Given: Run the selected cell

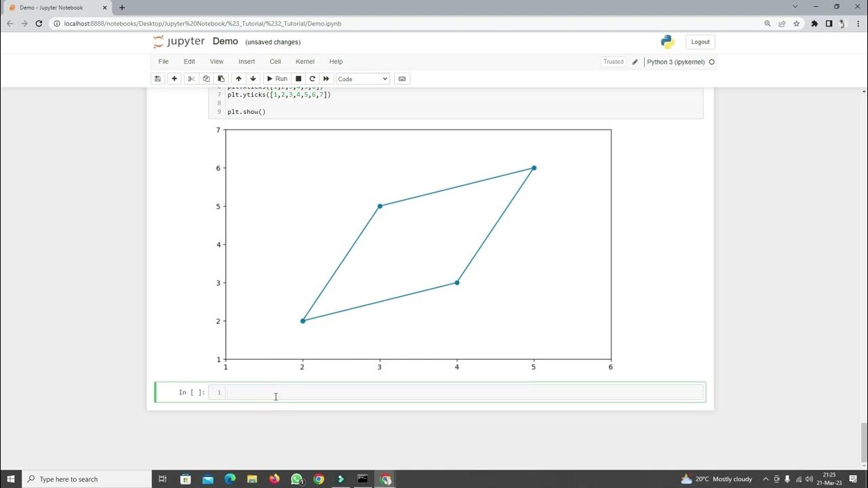Looking at the screenshot, I should [277, 79].
